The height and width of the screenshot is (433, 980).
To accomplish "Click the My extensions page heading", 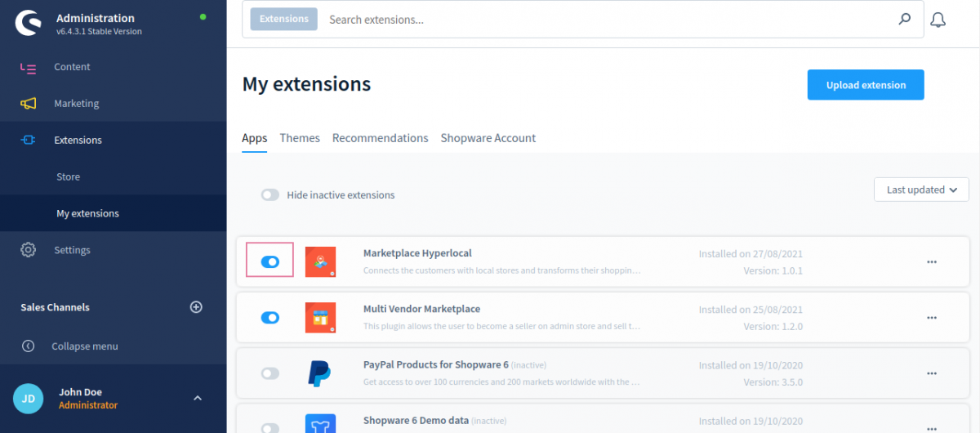I will [x=306, y=84].
